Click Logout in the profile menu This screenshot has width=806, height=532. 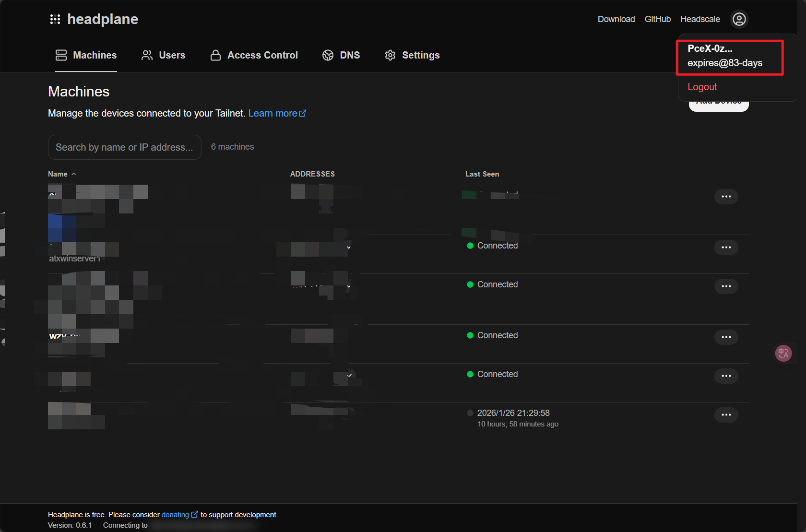[702, 87]
